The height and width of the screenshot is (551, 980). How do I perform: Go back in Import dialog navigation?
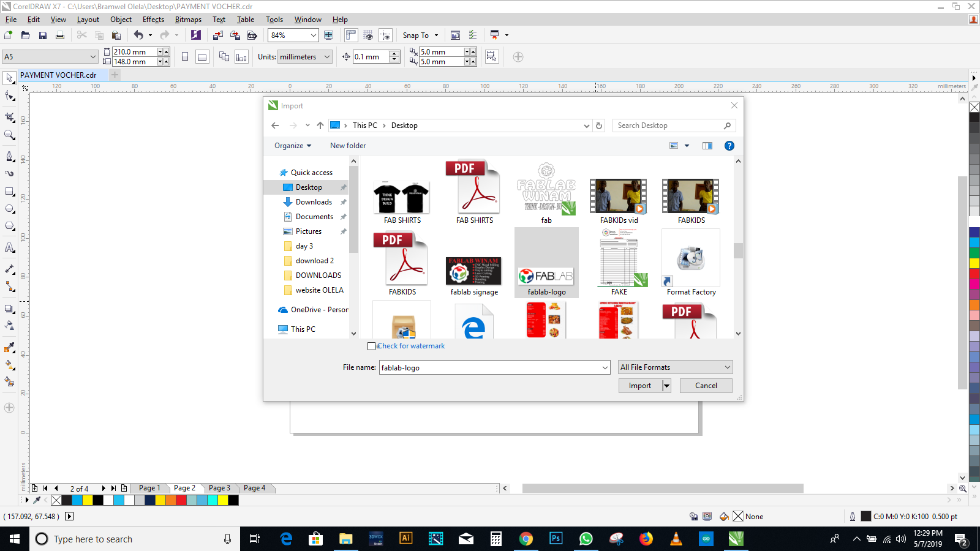coord(275,126)
